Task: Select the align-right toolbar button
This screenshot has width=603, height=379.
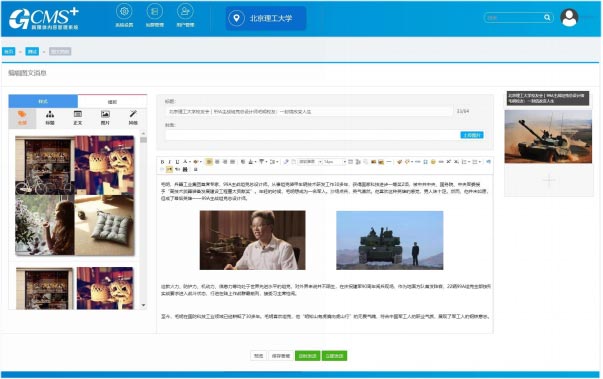Action: (225, 162)
